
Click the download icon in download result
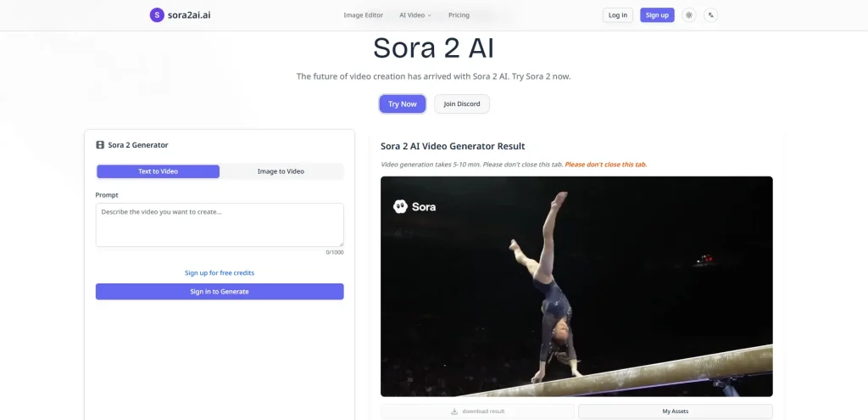pos(454,412)
